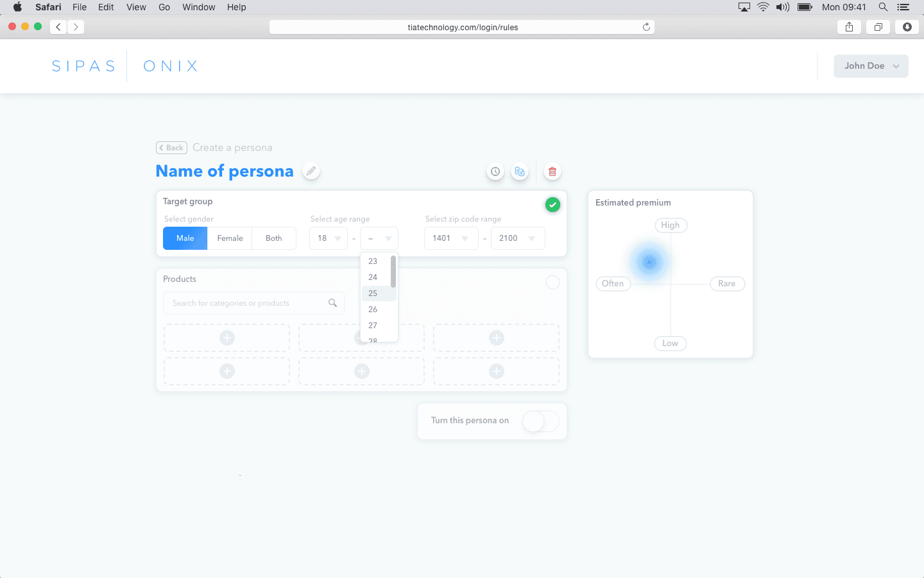Delete the persona with the red trash icon

pyautogui.click(x=552, y=171)
